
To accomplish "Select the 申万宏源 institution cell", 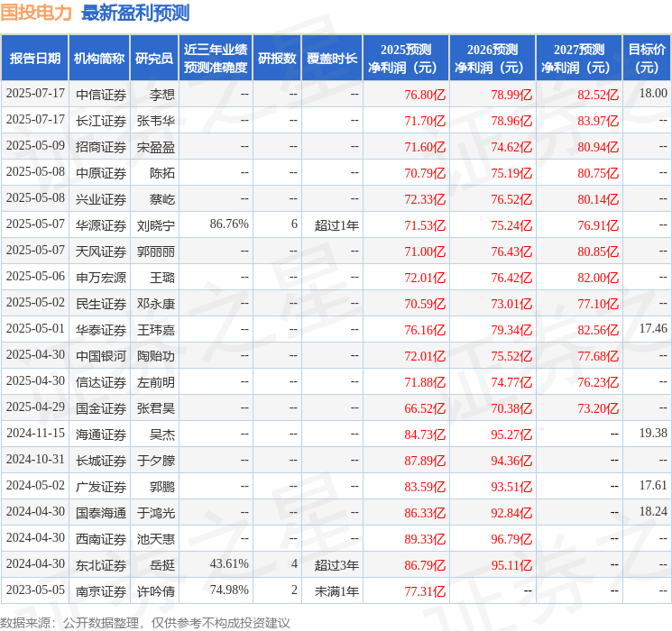I will click(x=101, y=277).
